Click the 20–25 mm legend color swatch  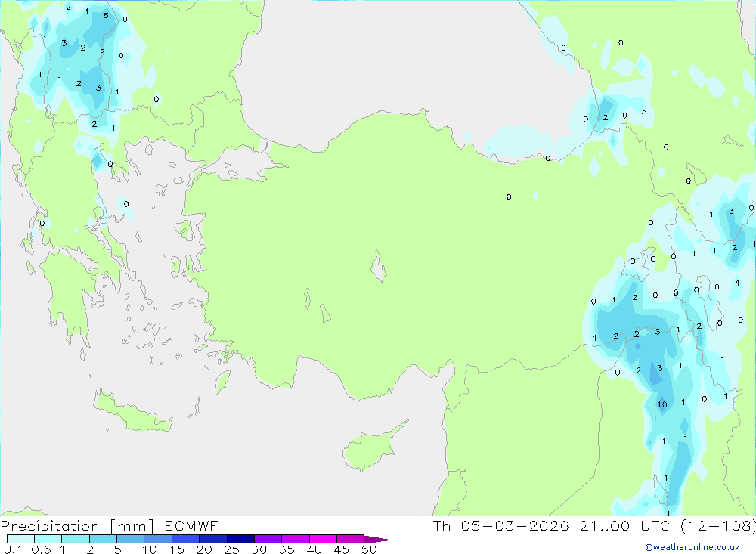click(x=213, y=539)
